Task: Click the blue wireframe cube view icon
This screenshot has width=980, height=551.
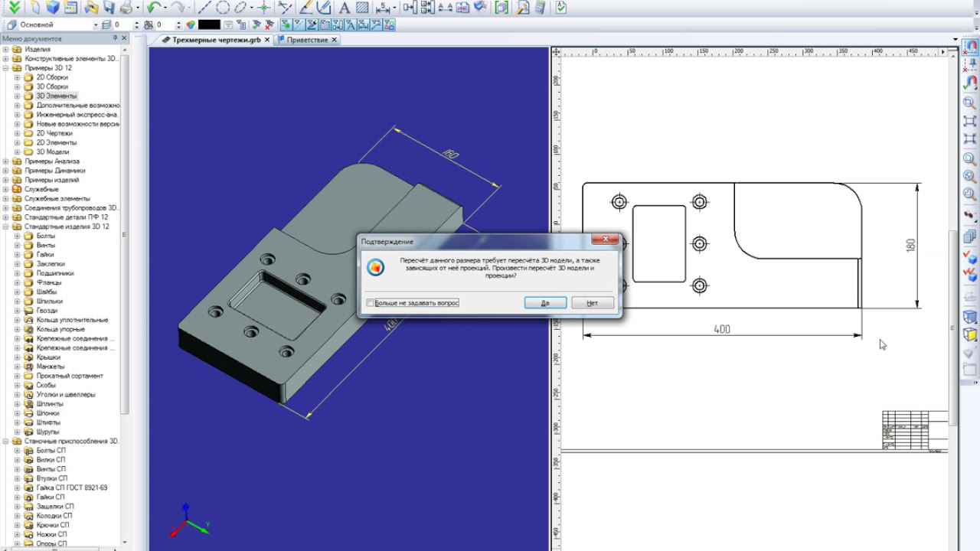Action: (x=969, y=316)
